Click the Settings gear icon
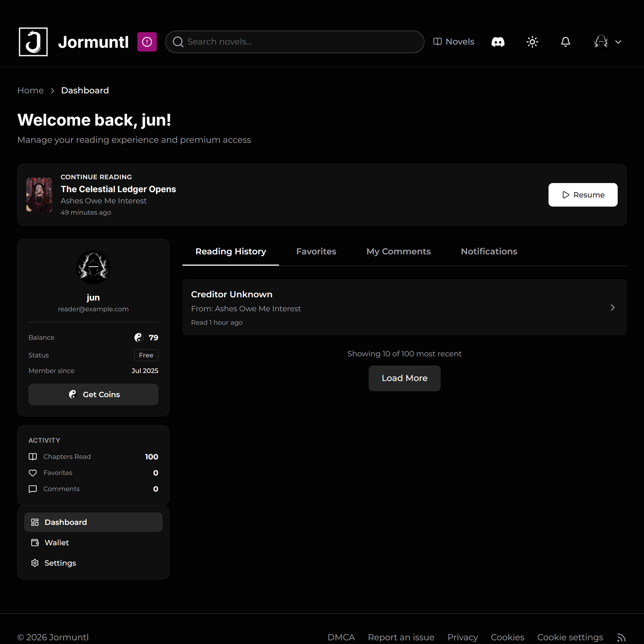The width and height of the screenshot is (644, 644). 35,563
